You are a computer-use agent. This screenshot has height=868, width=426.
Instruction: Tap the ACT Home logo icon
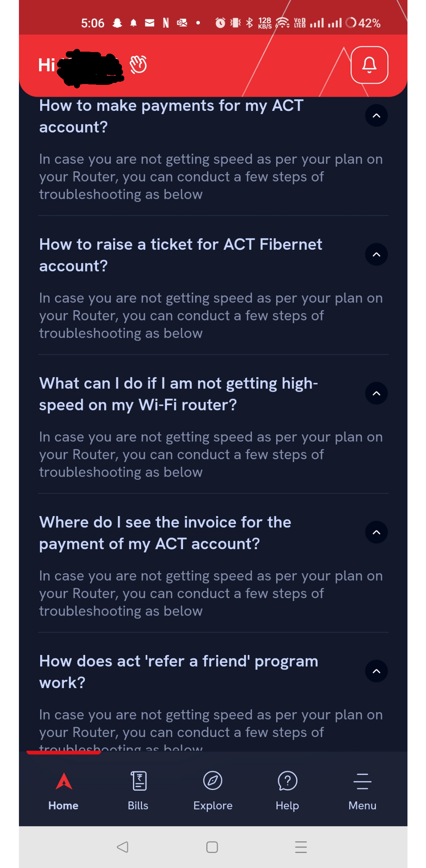pos(64,781)
